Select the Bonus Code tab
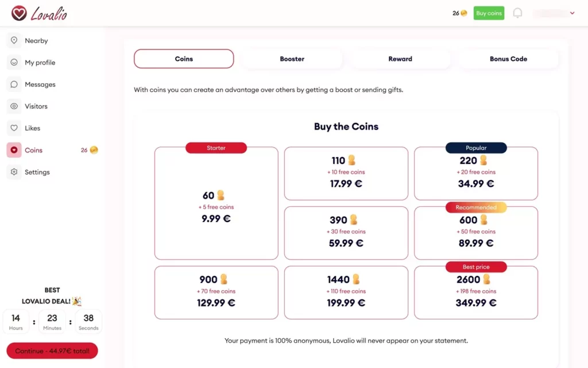 click(508, 59)
